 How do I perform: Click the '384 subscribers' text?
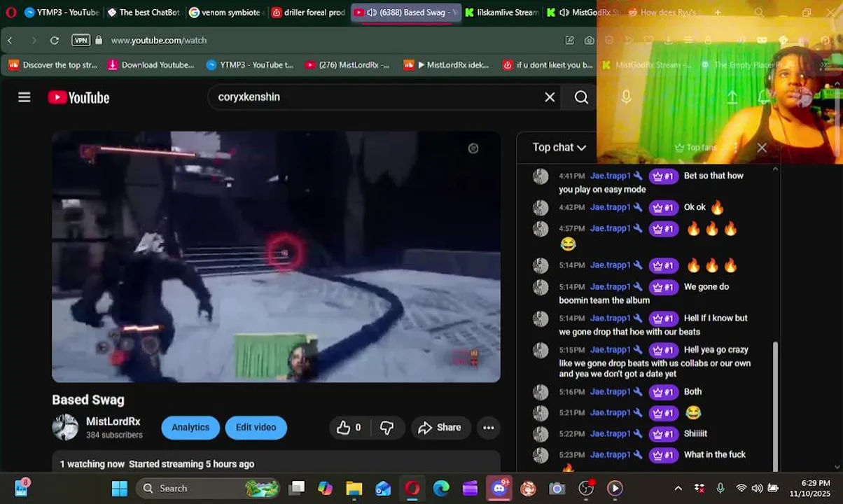click(x=114, y=435)
